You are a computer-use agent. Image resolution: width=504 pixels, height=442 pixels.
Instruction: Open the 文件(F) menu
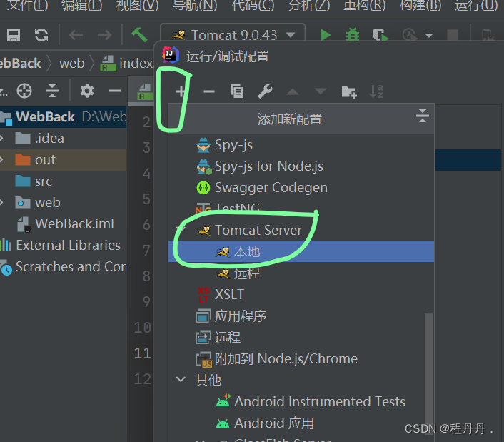click(x=27, y=6)
